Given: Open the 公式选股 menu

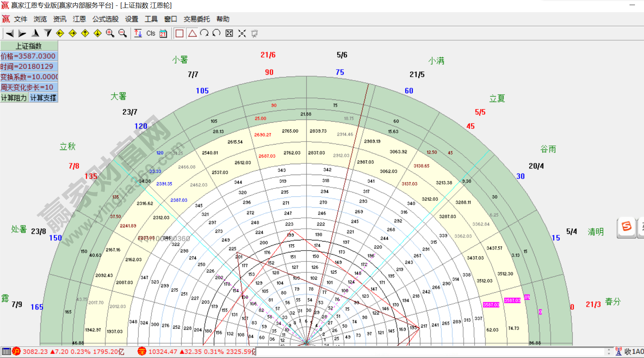Looking at the screenshot, I should click(x=105, y=19).
